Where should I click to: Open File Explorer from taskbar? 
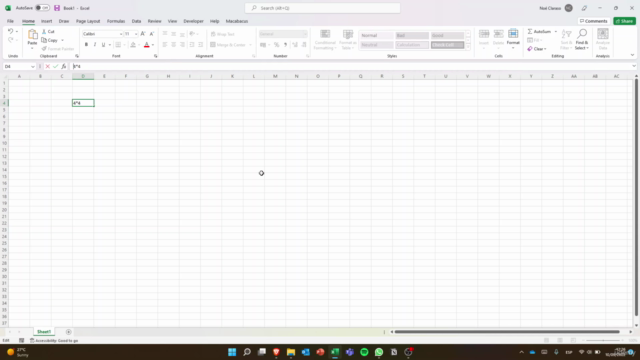coord(291,352)
